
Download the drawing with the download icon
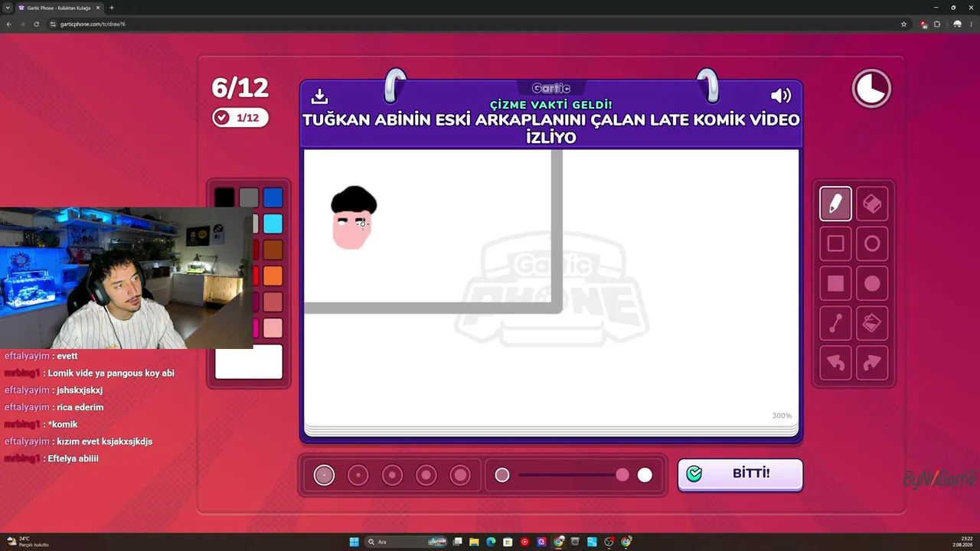coord(320,96)
